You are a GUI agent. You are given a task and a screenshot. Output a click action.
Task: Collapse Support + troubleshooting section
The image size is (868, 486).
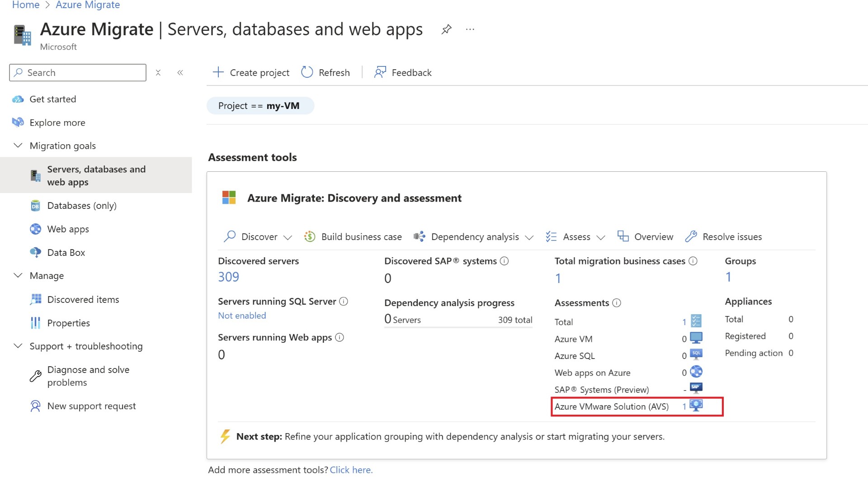[18, 346]
